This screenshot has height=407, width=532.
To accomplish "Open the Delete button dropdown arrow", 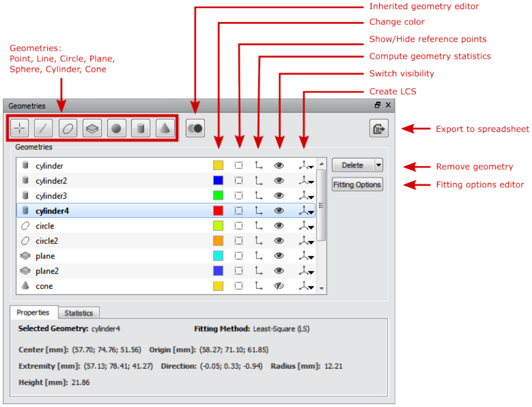I will [379, 165].
